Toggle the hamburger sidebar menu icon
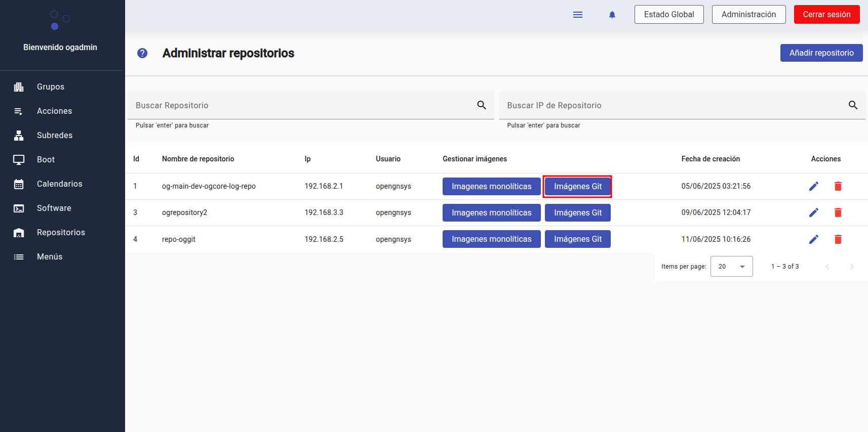Screen dimensions: 868x432 (x=577, y=15)
